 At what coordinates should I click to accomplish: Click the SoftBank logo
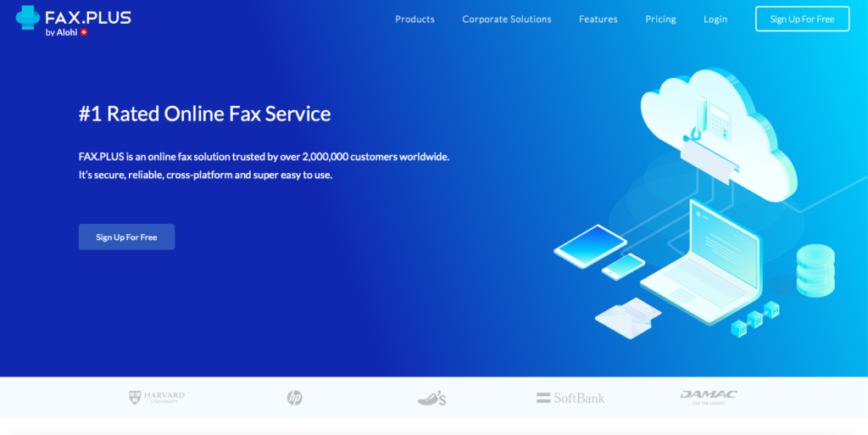pos(570,398)
